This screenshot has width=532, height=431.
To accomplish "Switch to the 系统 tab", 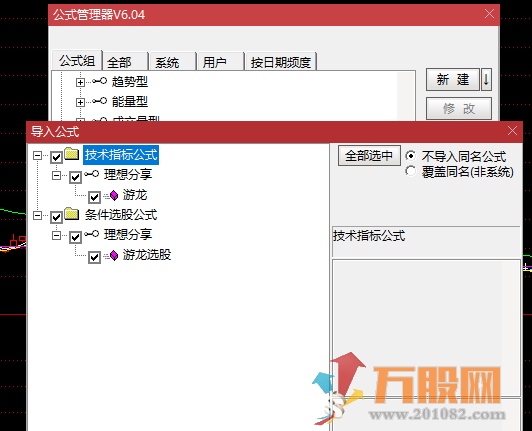I will coord(173,62).
